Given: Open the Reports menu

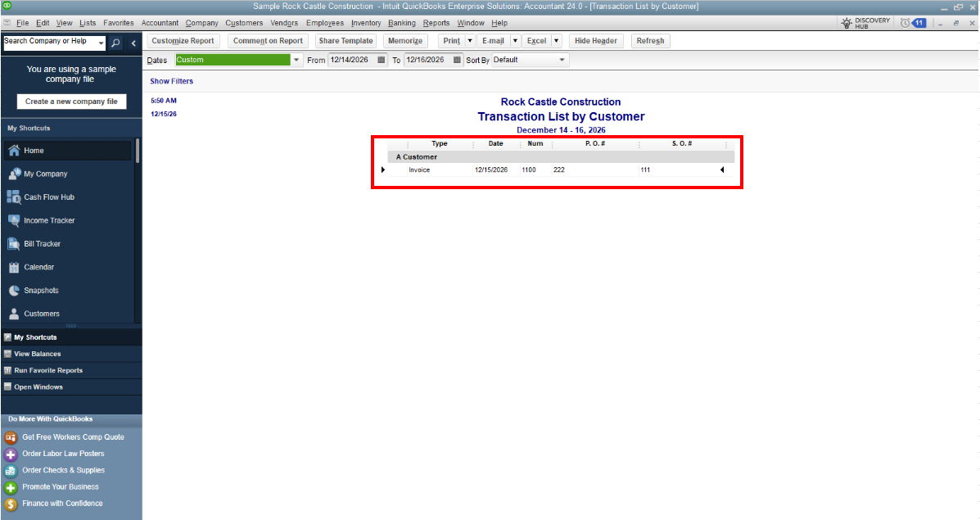Looking at the screenshot, I should pos(436,23).
